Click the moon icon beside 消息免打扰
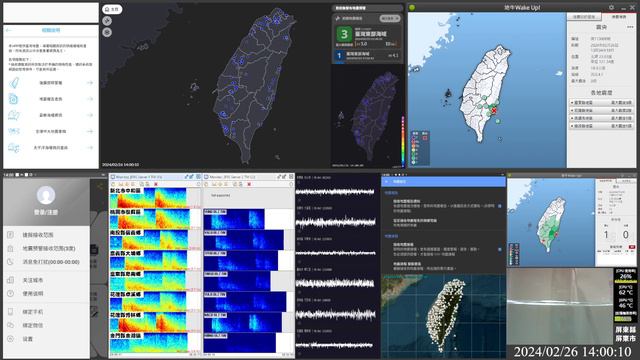The width and height of the screenshot is (640, 360). tap(11, 262)
